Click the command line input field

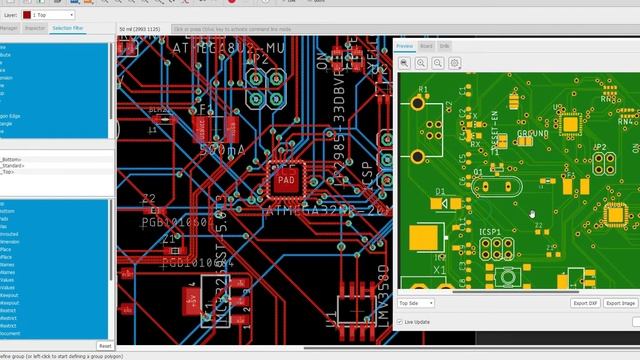click(405, 29)
